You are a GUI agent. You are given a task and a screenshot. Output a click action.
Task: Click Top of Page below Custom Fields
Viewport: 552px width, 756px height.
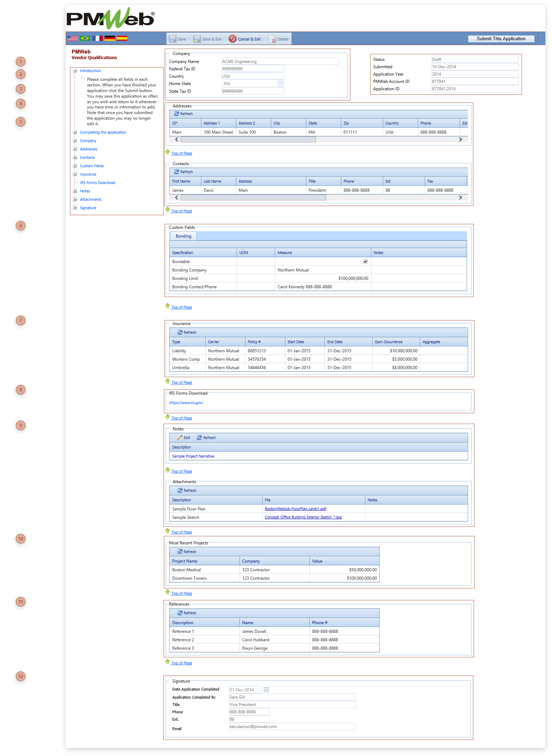point(181,307)
